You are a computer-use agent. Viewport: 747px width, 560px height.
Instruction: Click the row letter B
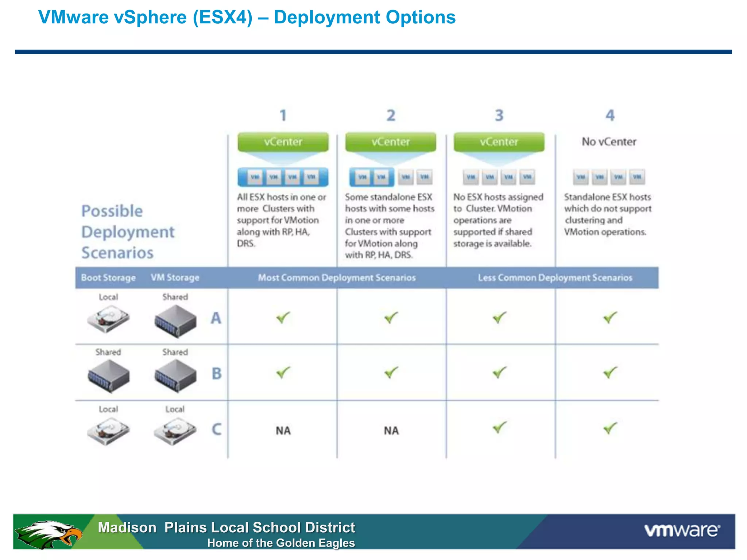217,373
